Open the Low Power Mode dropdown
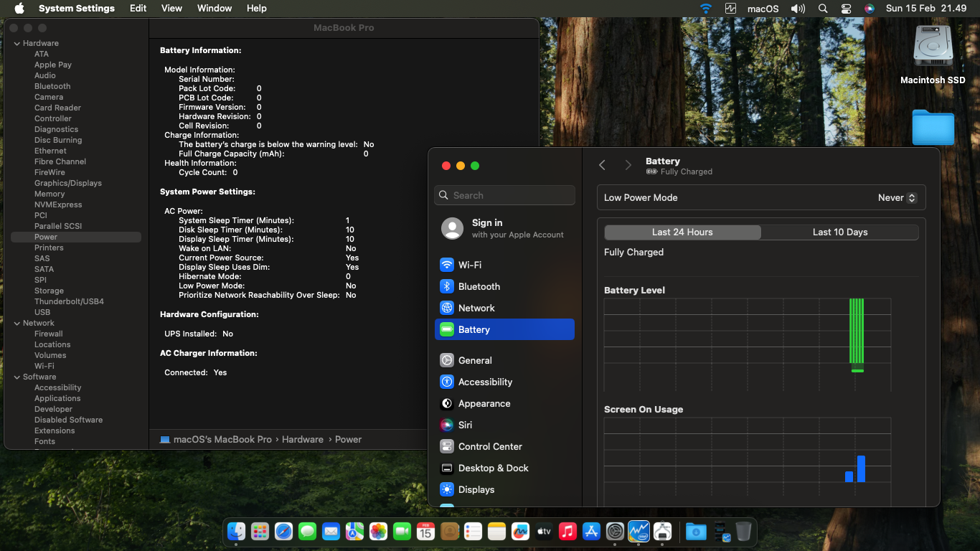 pyautogui.click(x=897, y=198)
